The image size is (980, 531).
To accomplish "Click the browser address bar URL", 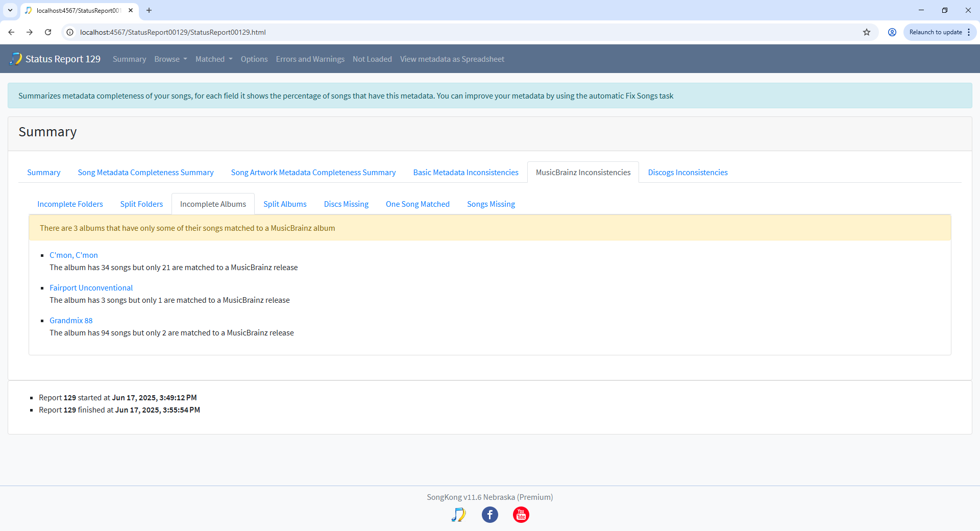I will 173,32.
